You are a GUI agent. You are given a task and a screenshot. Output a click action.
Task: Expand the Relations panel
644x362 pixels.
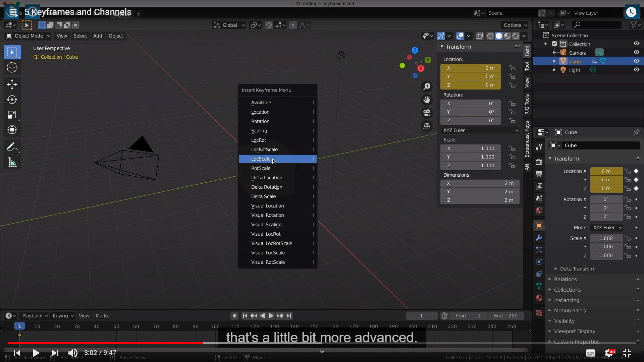565,279
